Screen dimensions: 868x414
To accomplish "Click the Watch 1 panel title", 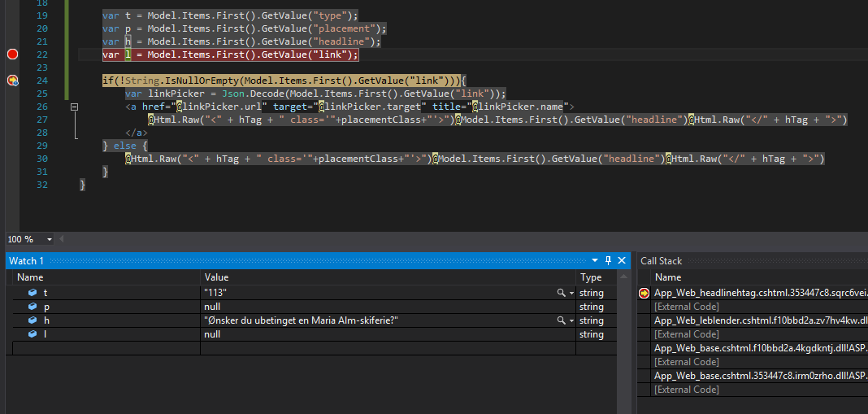I will pos(26,260).
